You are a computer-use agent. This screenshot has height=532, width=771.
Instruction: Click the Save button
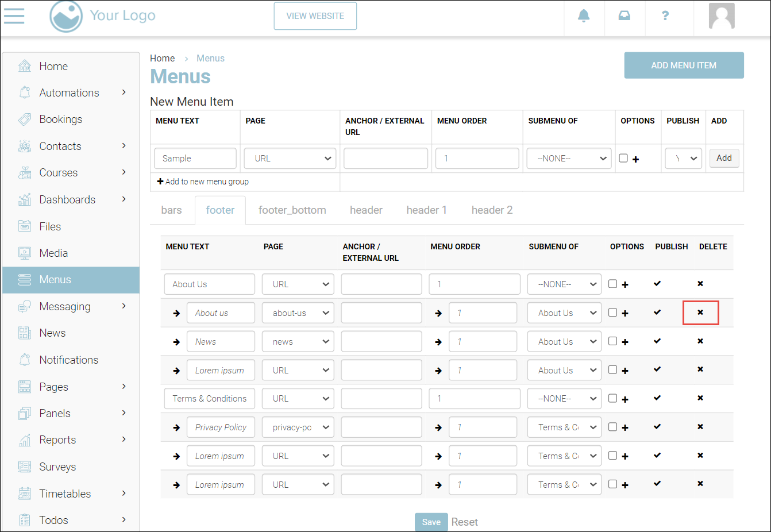[x=431, y=522]
